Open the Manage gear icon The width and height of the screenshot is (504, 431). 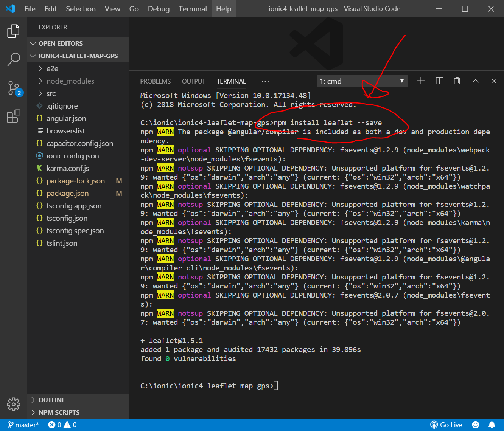pyautogui.click(x=14, y=404)
